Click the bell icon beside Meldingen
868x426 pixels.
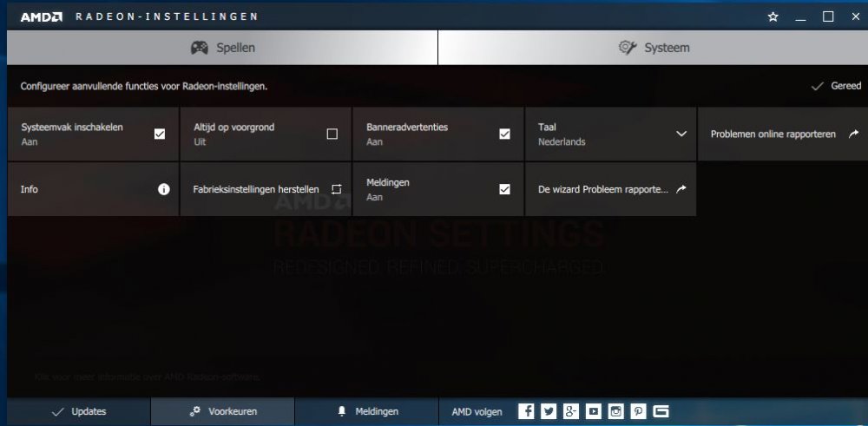pyautogui.click(x=342, y=411)
